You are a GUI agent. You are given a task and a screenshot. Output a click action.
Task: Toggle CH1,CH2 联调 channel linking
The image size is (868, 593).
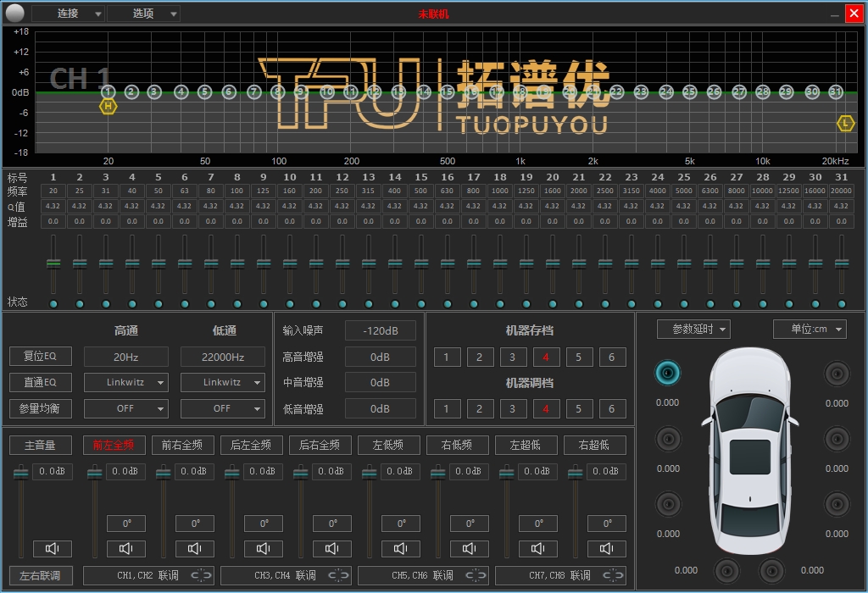click(x=148, y=575)
